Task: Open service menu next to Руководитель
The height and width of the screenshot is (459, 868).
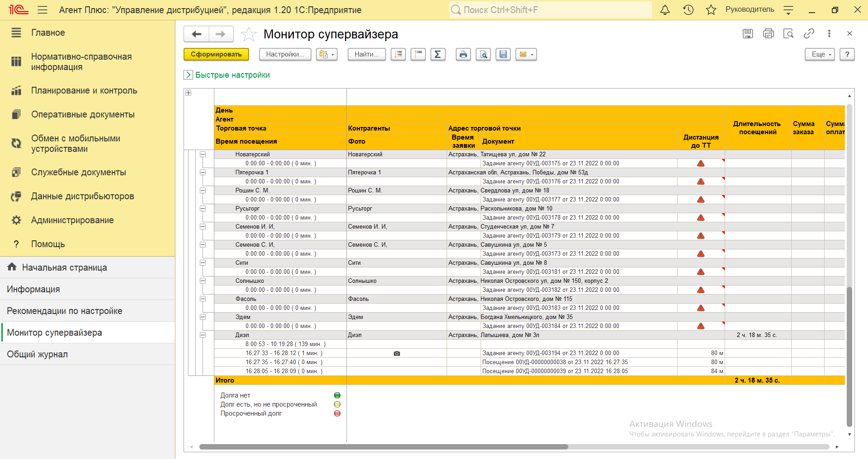Action: (x=788, y=10)
